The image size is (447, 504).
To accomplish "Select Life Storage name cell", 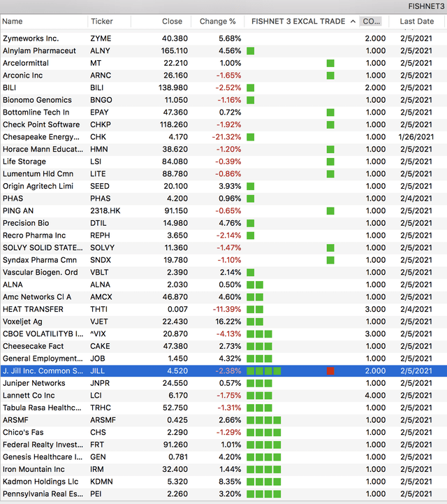I will point(24,161).
